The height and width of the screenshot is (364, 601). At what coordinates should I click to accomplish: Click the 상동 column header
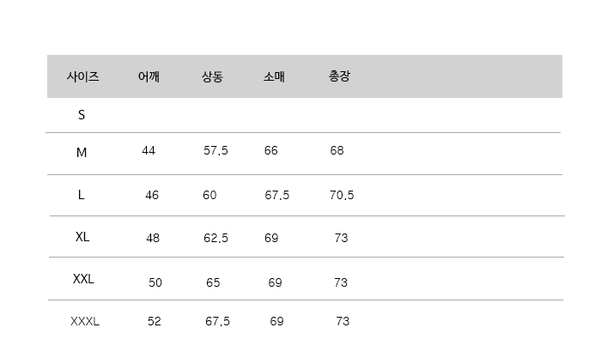[x=212, y=76]
